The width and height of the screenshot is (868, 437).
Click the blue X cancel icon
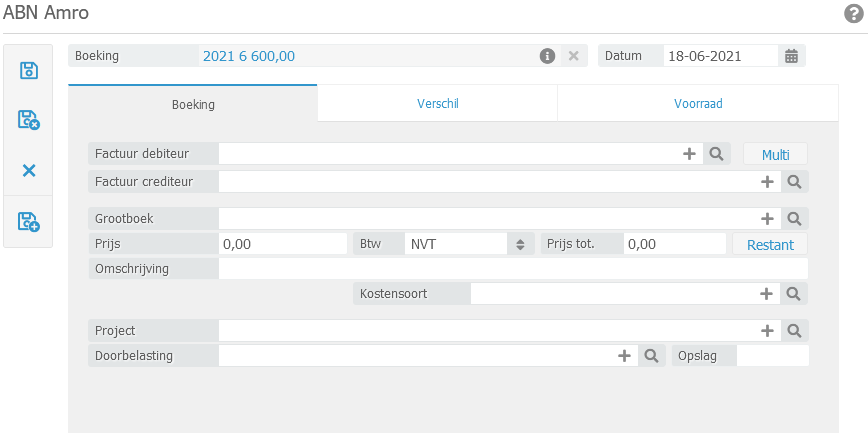coord(29,171)
